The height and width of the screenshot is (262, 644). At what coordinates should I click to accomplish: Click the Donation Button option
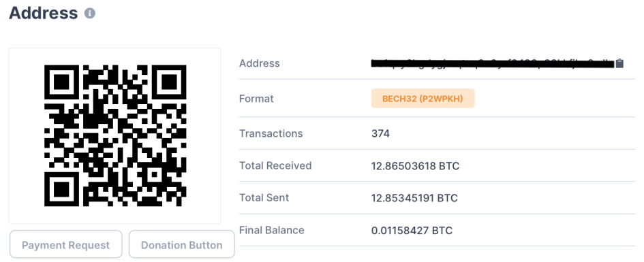click(x=181, y=245)
